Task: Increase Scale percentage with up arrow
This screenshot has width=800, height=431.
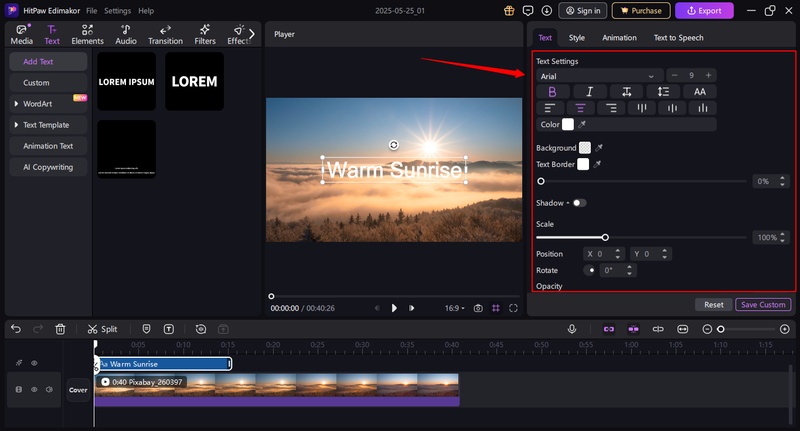Action: pos(783,235)
